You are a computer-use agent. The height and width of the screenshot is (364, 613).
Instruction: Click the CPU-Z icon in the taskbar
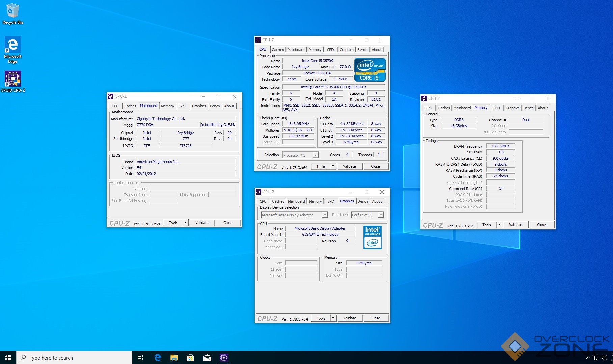(223, 358)
